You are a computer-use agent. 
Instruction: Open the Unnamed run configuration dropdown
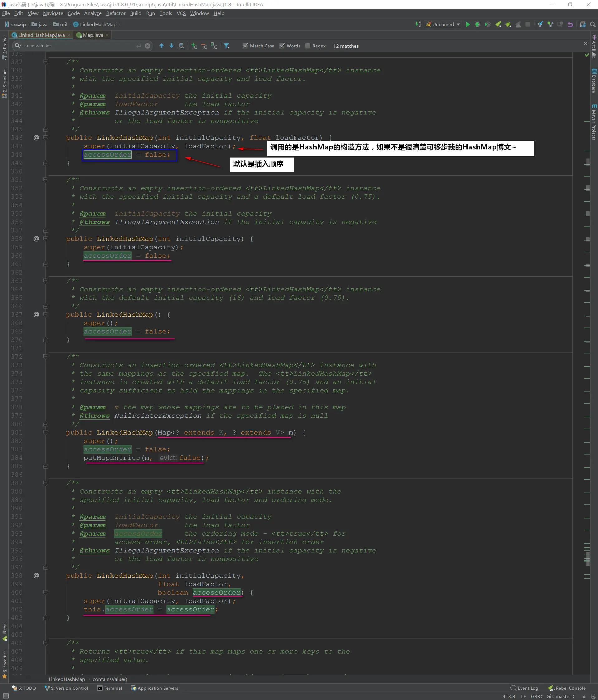click(x=443, y=24)
